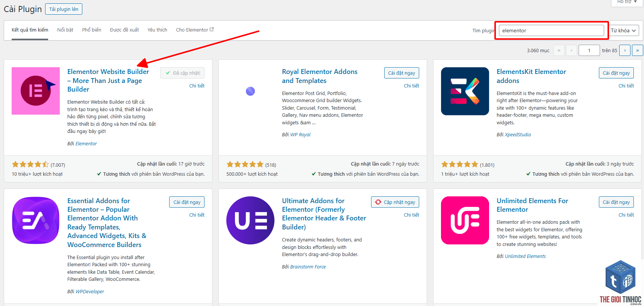Open ElementsKit Elementor addons title link
This screenshot has width=644, height=306.
[x=531, y=76]
